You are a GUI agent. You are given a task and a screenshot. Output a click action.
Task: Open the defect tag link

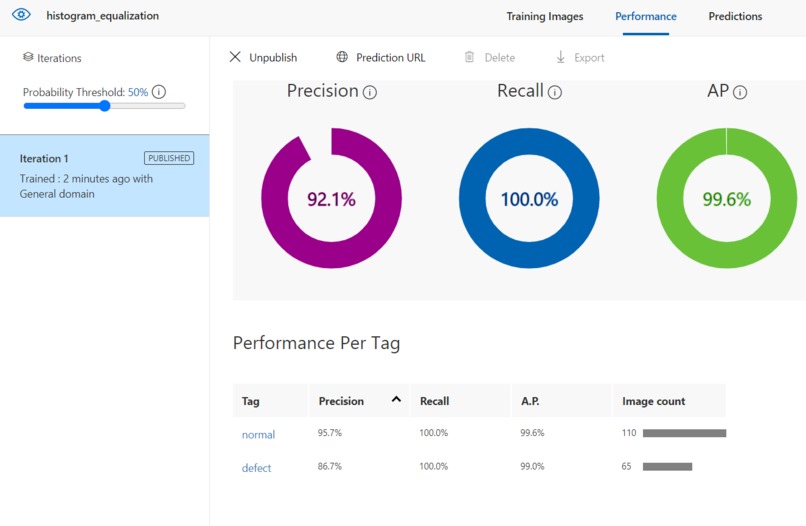(256, 468)
